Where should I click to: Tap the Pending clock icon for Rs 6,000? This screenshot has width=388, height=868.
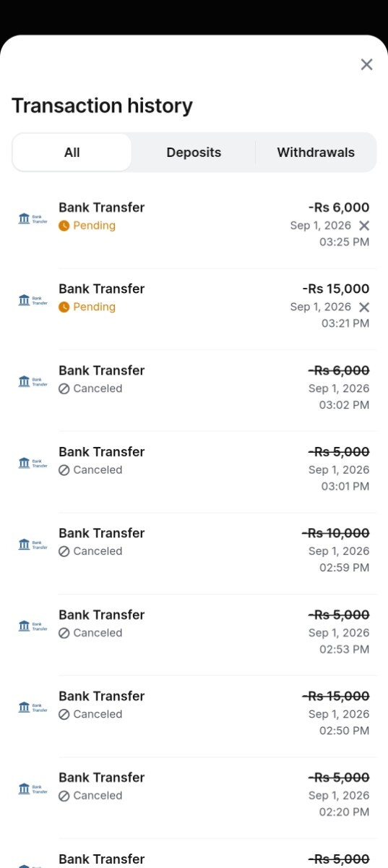(x=64, y=226)
